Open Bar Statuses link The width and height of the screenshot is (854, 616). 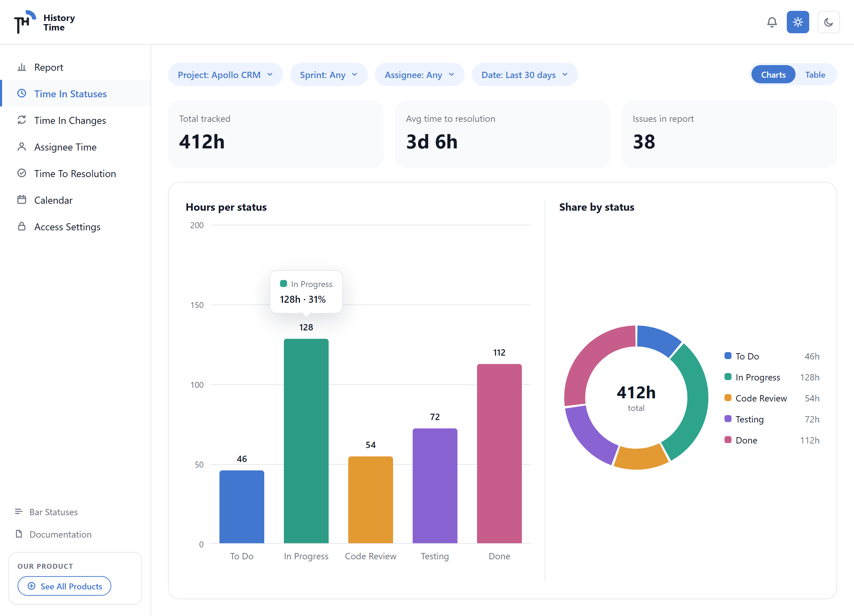(54, 512)
